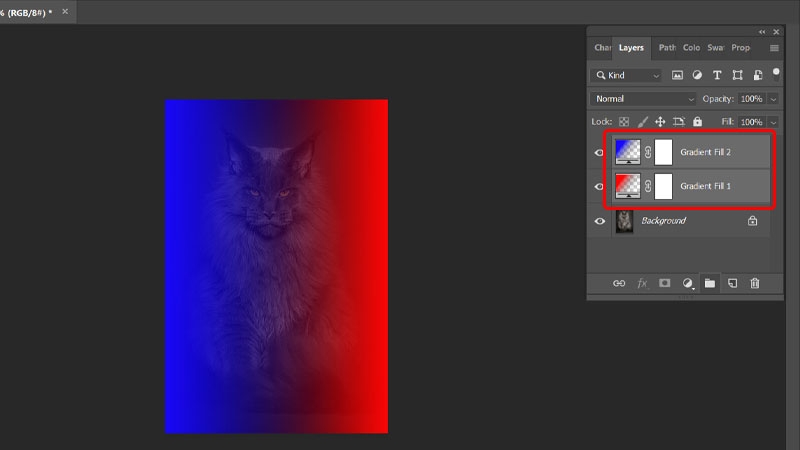Filter for smart objects icon
The height and width of the screenshot is (450, 800).
tap(758, 76)
